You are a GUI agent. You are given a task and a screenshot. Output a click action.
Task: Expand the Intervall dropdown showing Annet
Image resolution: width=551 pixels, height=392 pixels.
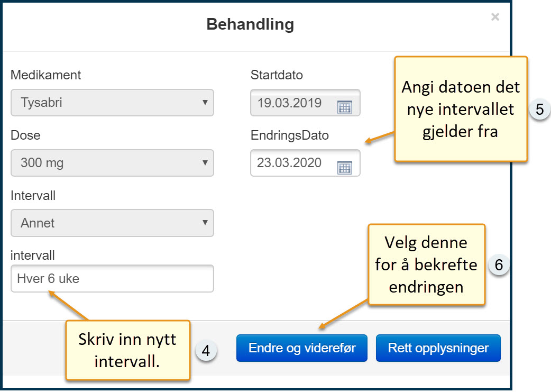[112, 223]
